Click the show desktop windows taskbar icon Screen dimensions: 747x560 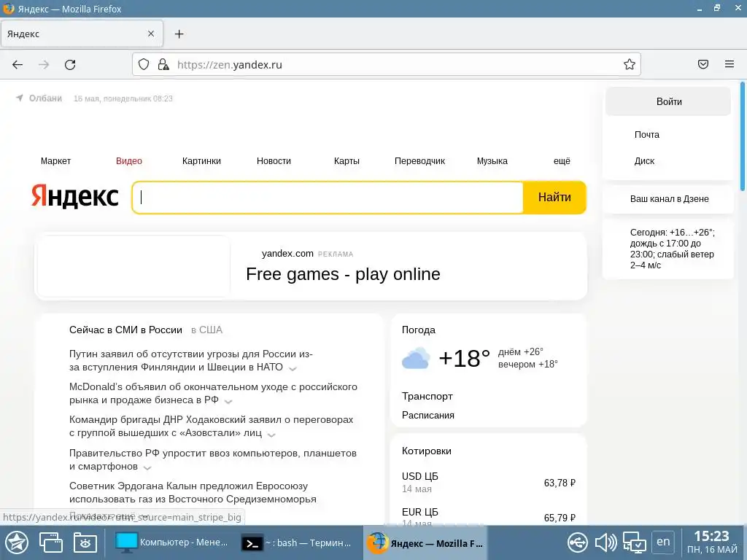(51, 542)
